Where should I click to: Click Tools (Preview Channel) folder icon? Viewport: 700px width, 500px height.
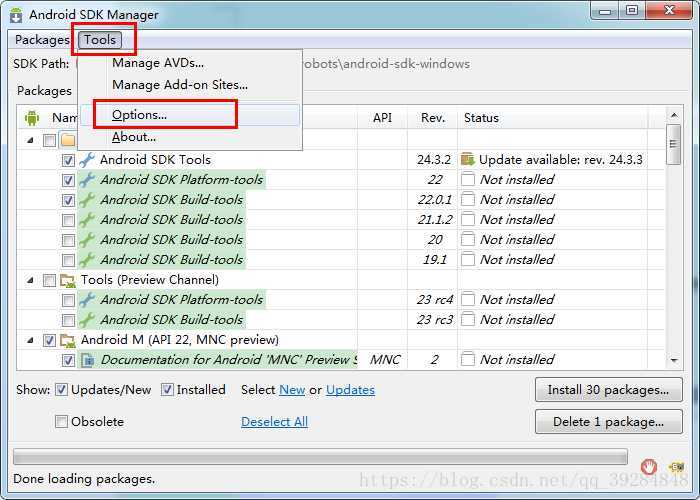(x=68, y=280)
